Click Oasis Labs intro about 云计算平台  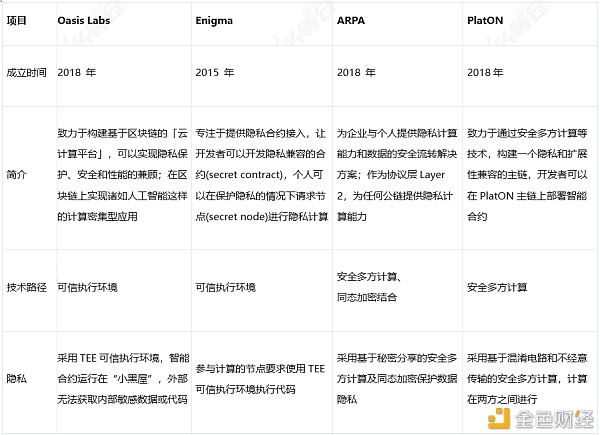[122, 175]
